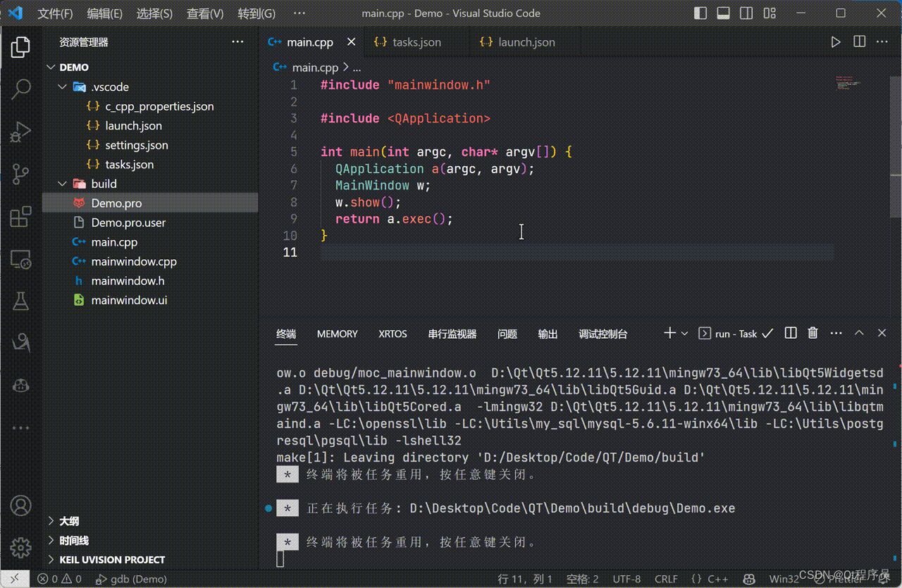This screenshot has height=588, width=902.
Task: Click gdb (Demo) in the status bar
Action: pos(131,579)
